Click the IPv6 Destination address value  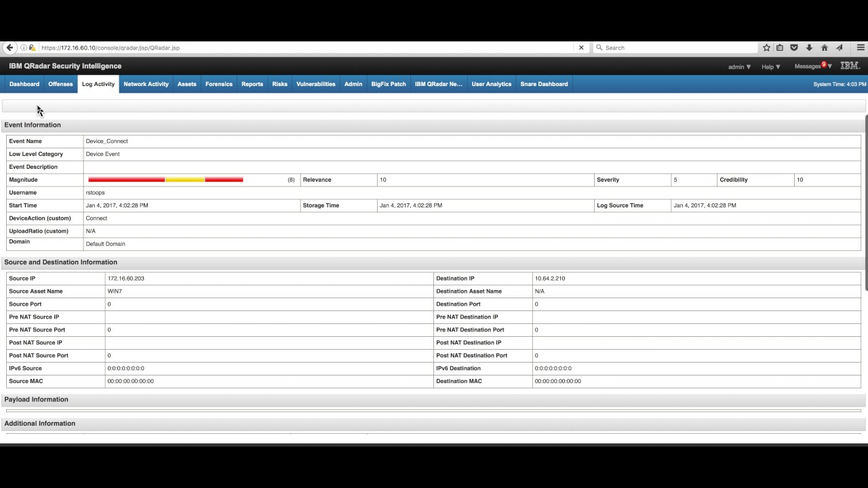pos(553,368)
